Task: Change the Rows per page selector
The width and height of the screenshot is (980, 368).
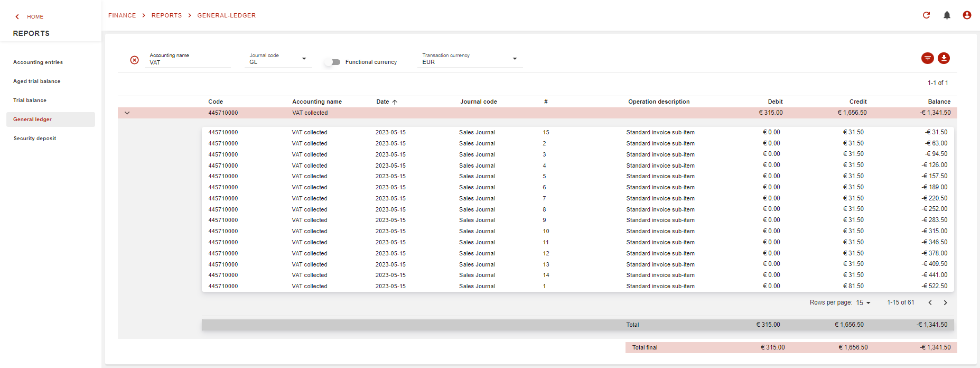Action: tap(863, 302)
